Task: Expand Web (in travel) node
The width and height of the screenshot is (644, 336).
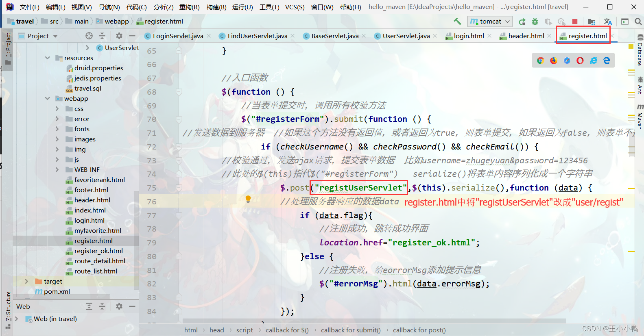Action: point(17,319)
